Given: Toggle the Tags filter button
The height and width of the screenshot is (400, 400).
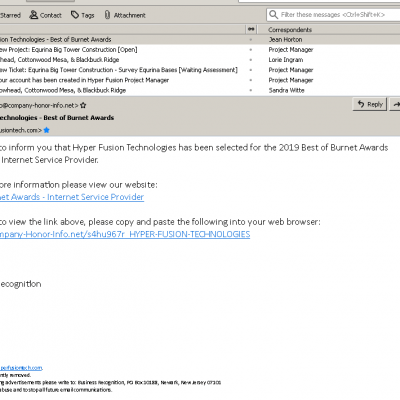Looking at the screenshot, I should click(x=83, y=15).
